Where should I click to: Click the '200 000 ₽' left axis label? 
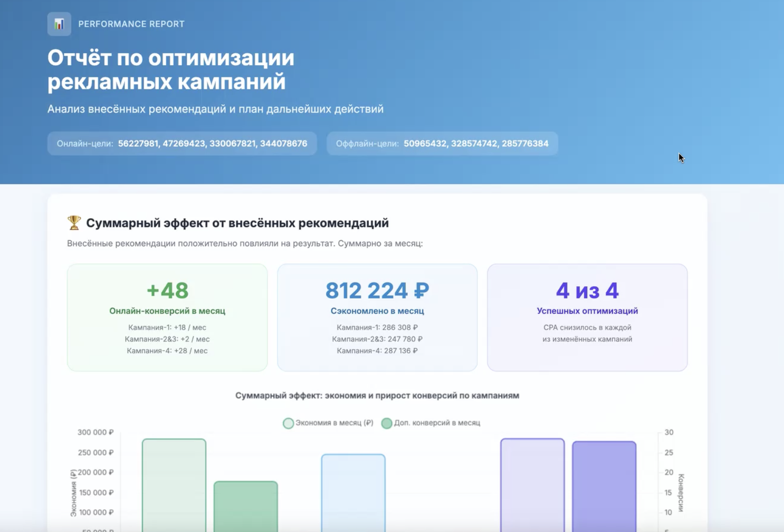96,472
